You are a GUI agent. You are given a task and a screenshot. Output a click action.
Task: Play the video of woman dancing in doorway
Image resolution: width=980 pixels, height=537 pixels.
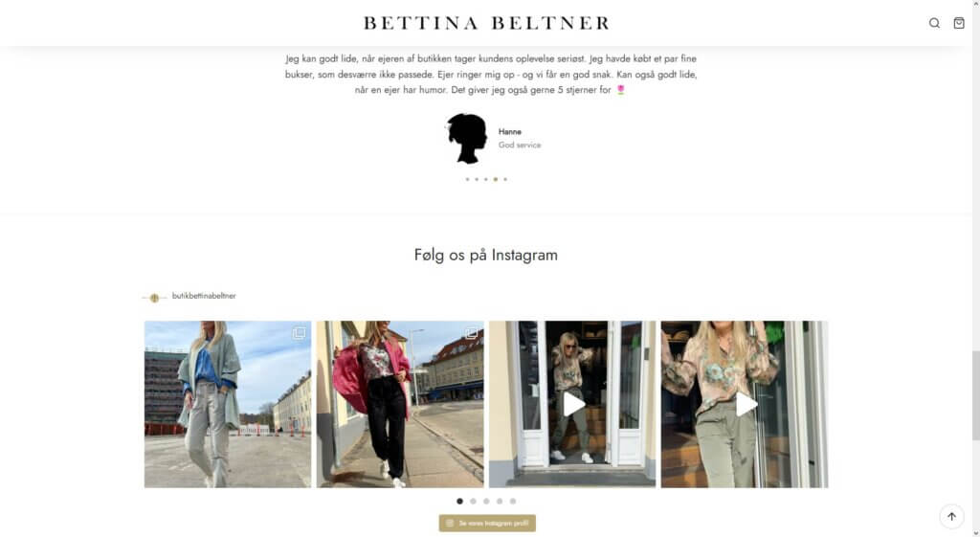point(573,405)
